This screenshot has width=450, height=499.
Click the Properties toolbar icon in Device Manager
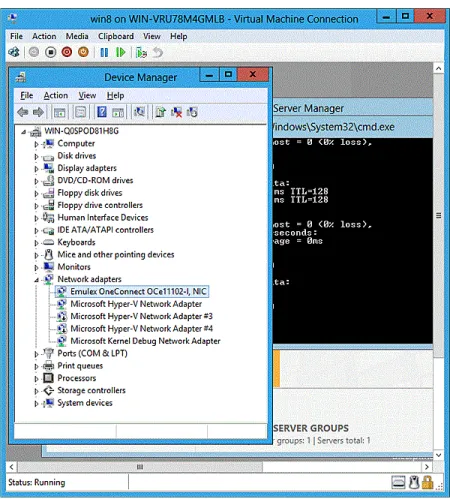[x=80, y=112]
